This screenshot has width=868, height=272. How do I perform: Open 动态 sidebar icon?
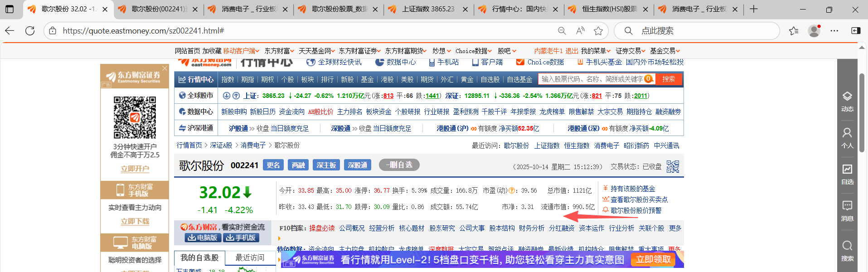point(847,102)
